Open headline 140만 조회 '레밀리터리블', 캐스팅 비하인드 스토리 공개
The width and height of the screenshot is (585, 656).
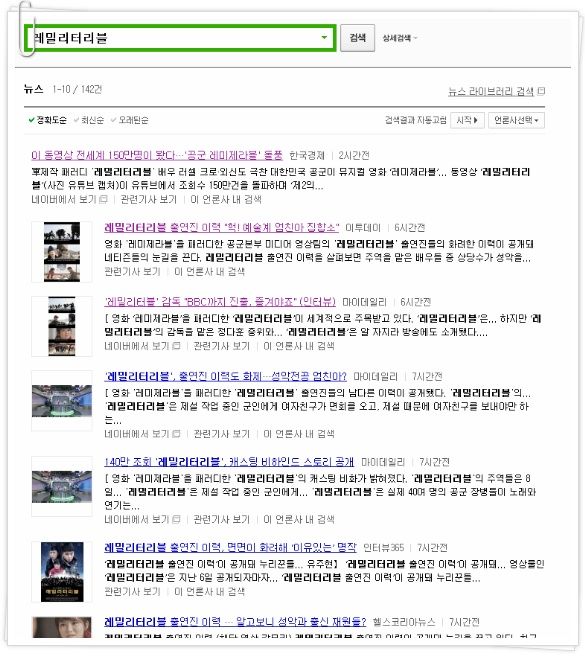229,462
